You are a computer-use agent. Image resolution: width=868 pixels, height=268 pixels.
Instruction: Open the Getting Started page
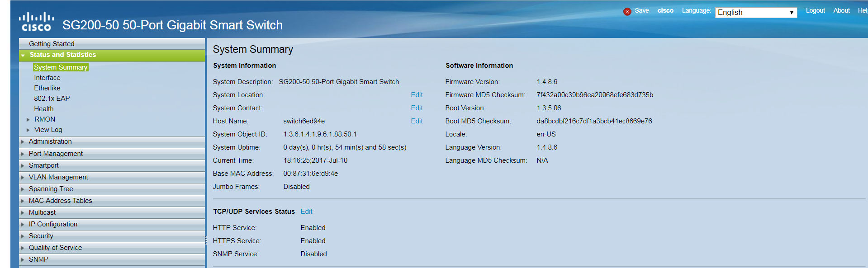[52, 44]
